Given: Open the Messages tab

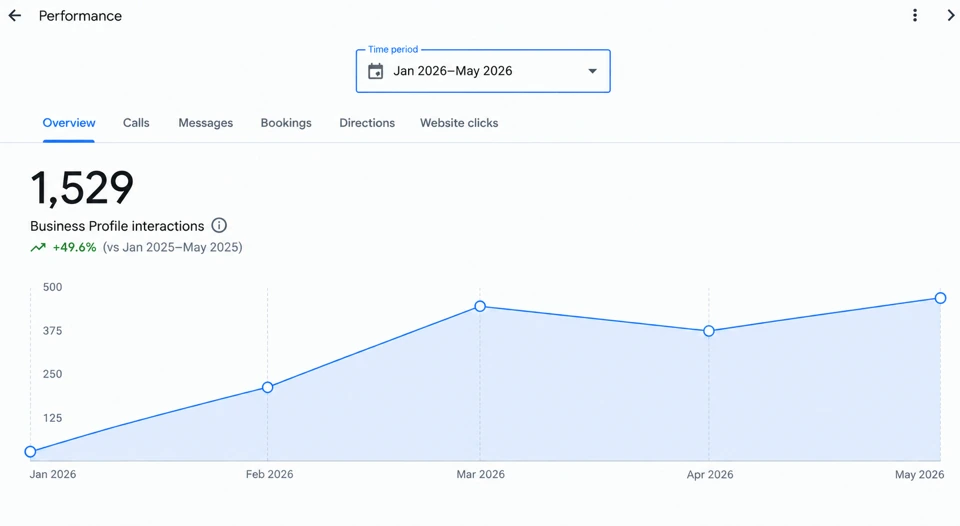Looking at the screenshot, I should [x=206, y=123].
